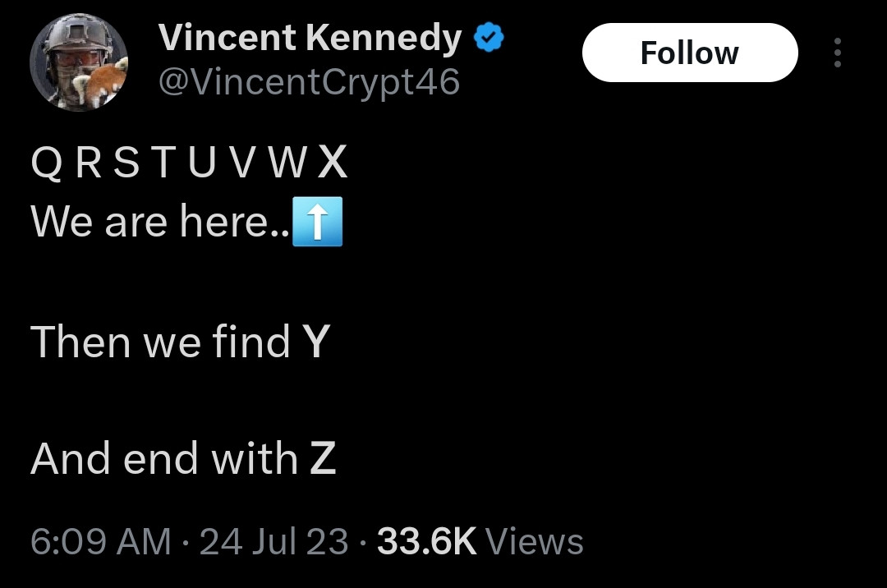Click the 24 Jul 23 date

(x=273, y=542)
